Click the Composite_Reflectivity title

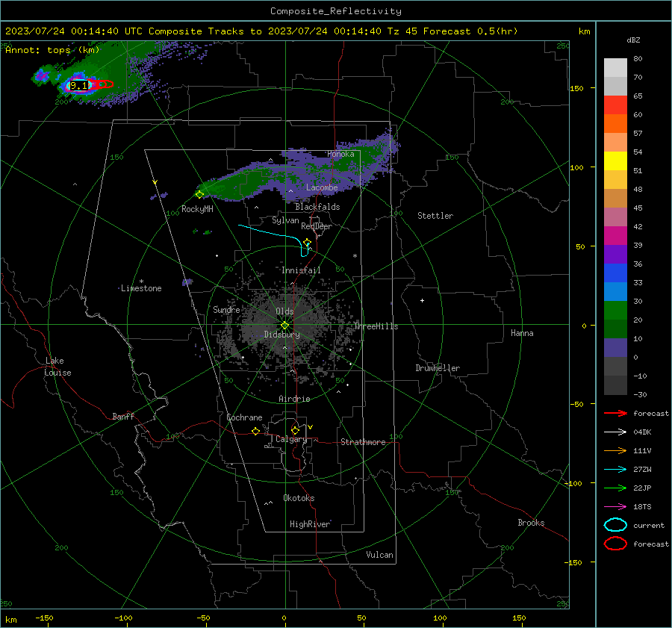[336, 11]
